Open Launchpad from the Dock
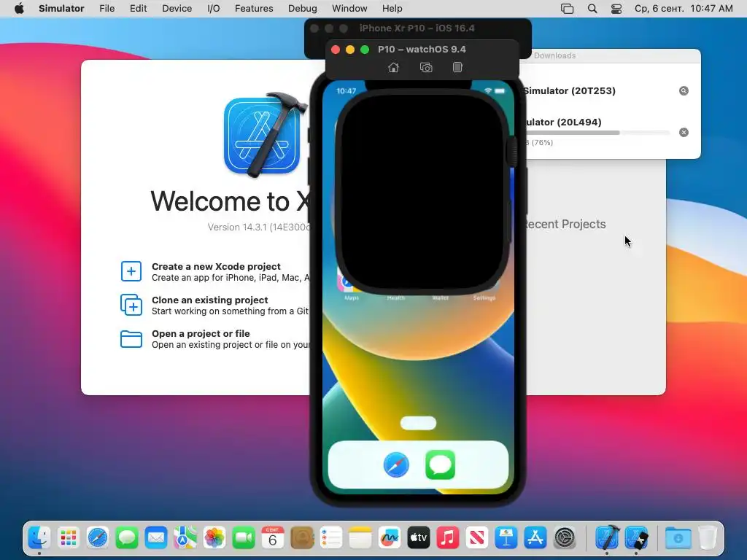747x560 pixels. [x=69, y=538]
